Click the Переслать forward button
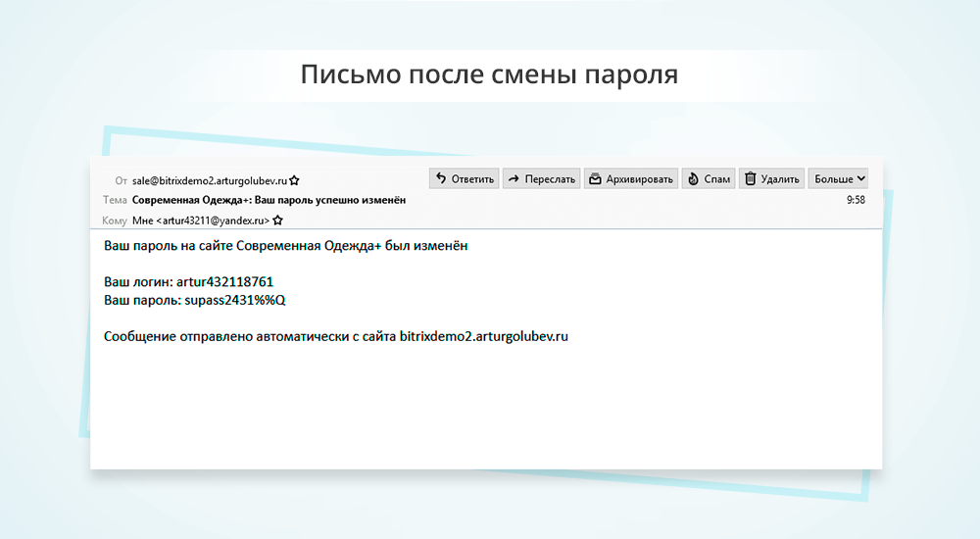Image resolution: width=980 pixels, height=539 pixels. 541,178
